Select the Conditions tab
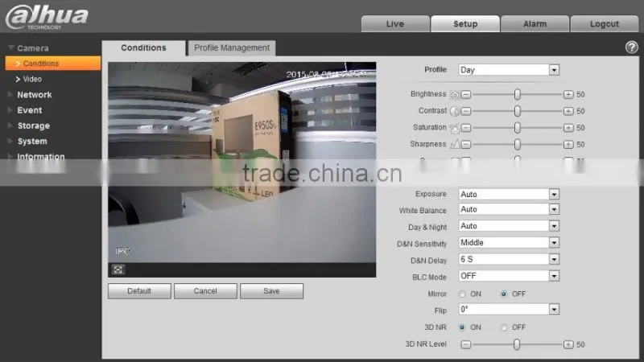 143,48
